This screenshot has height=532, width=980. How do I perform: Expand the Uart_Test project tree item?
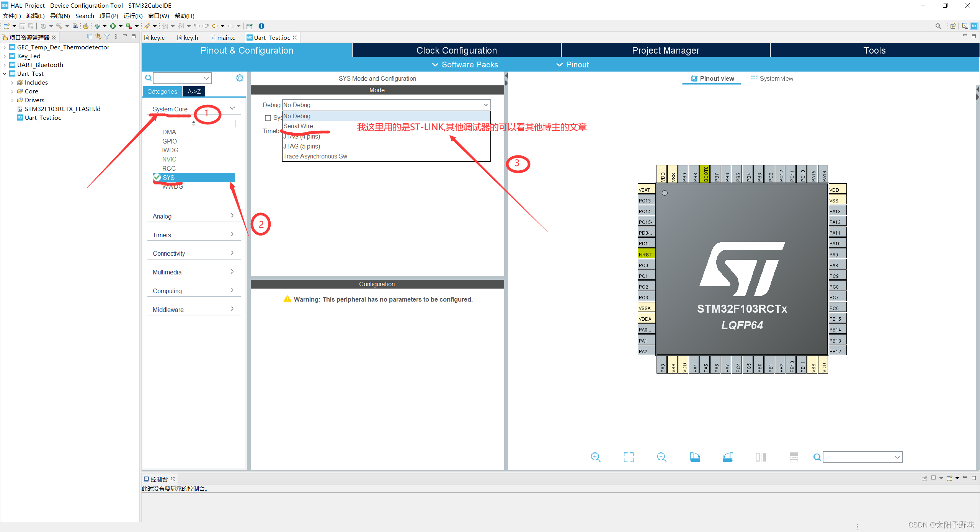click(5, 73)
